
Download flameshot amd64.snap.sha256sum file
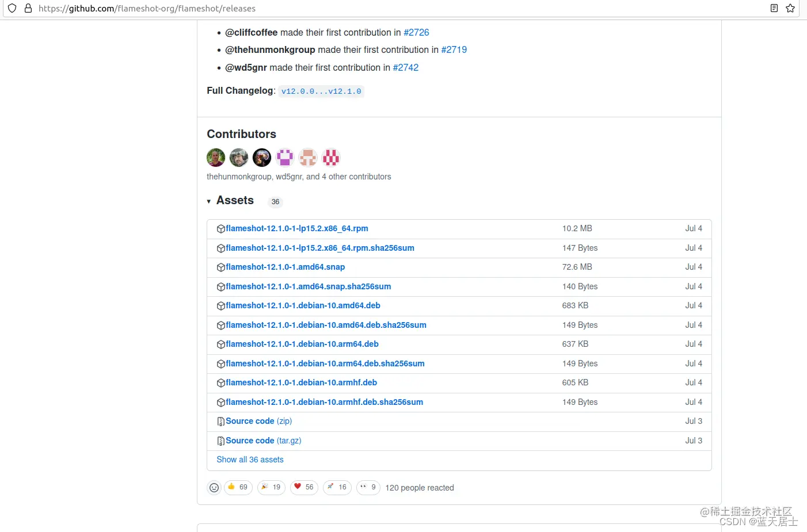[308, 287]
